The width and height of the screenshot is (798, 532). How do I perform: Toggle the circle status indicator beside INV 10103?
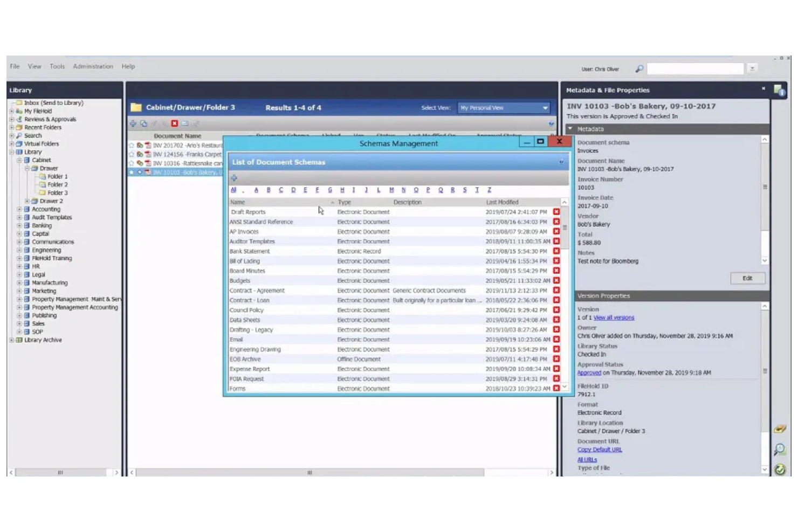click(140, 172)
